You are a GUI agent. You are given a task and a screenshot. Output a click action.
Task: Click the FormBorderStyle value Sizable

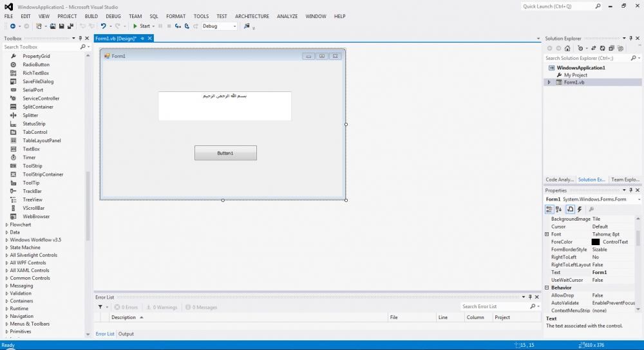599,250
